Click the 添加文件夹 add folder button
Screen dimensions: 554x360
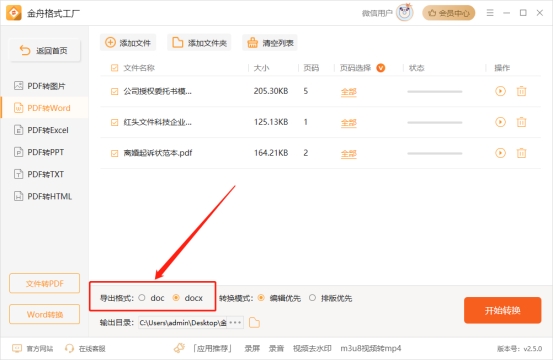point(199,43)
